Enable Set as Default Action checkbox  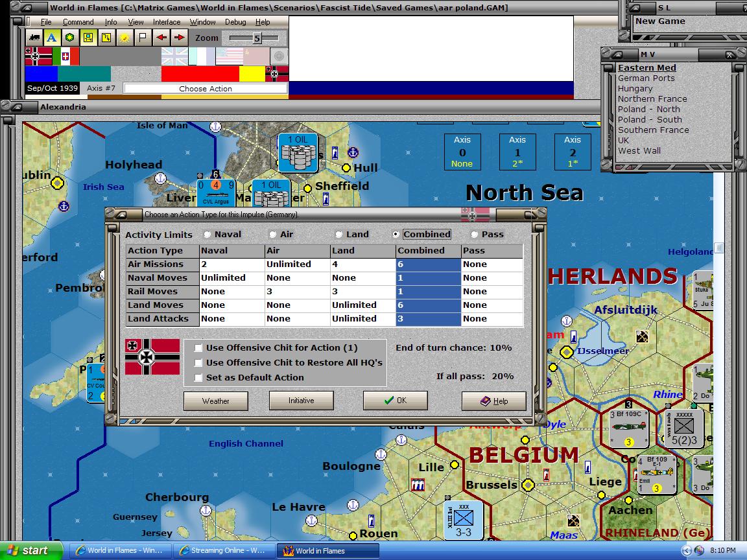coord(198,378)
